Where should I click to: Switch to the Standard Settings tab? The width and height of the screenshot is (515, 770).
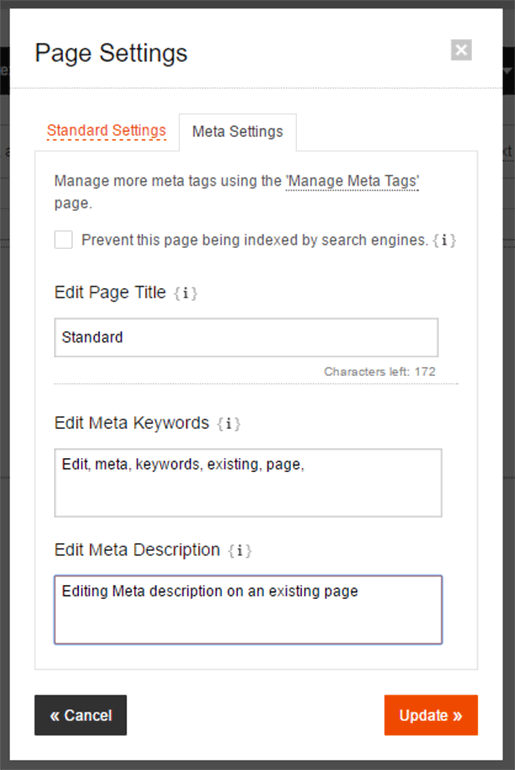106,131
